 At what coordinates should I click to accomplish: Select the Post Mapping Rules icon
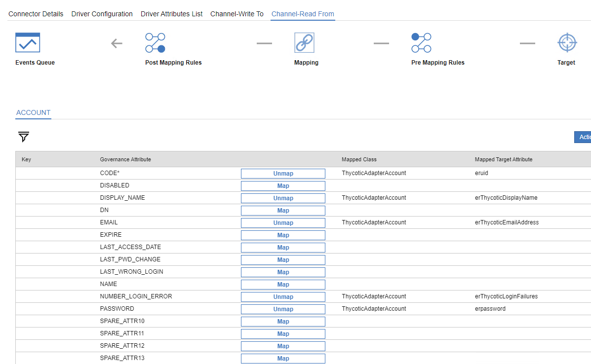pos(155,43)
